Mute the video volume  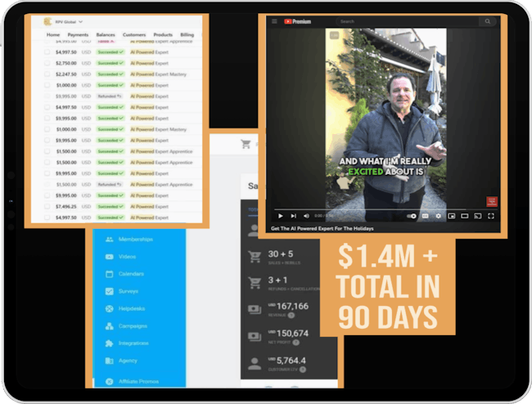307,216
